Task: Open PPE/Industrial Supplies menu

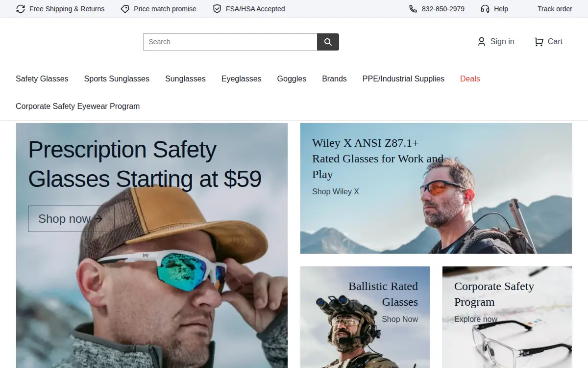Action: [403, 79]
